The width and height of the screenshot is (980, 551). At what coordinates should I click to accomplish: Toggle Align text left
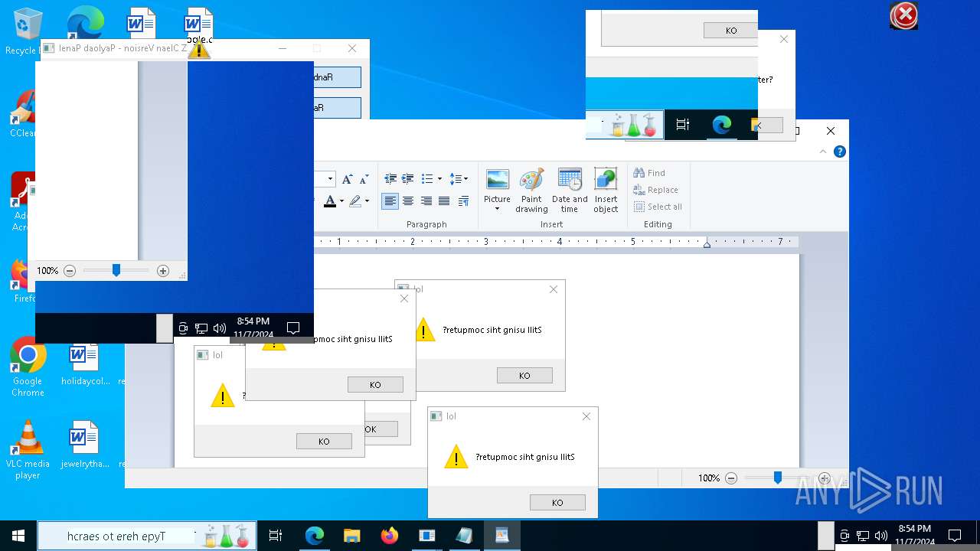[x=390, y=201]
